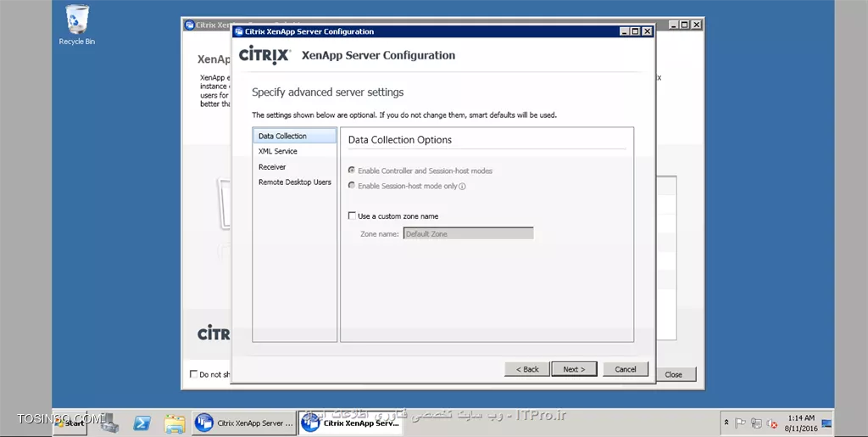Click the Data Collection Options heading
The height and width of the screenshot is (437, 868).
400,139
